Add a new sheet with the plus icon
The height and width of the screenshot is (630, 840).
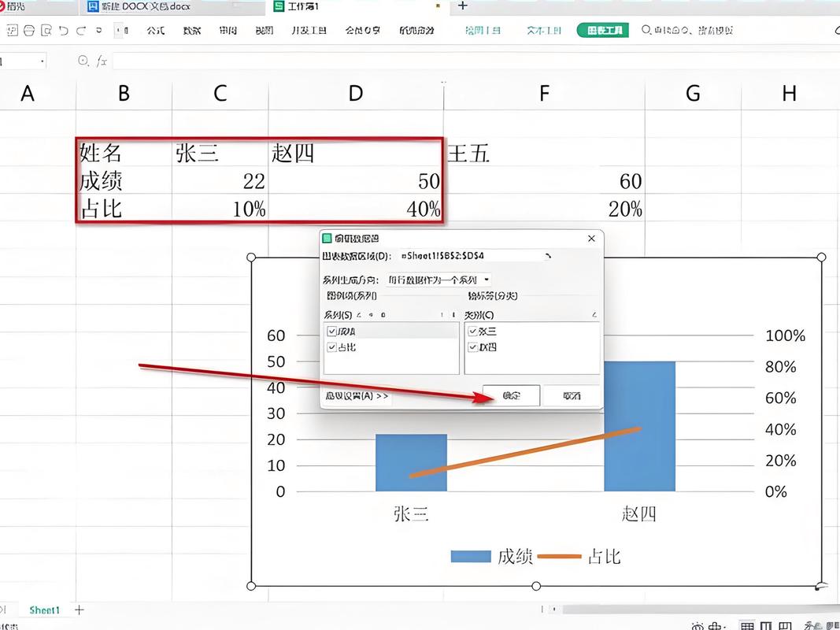click(79, 610)
